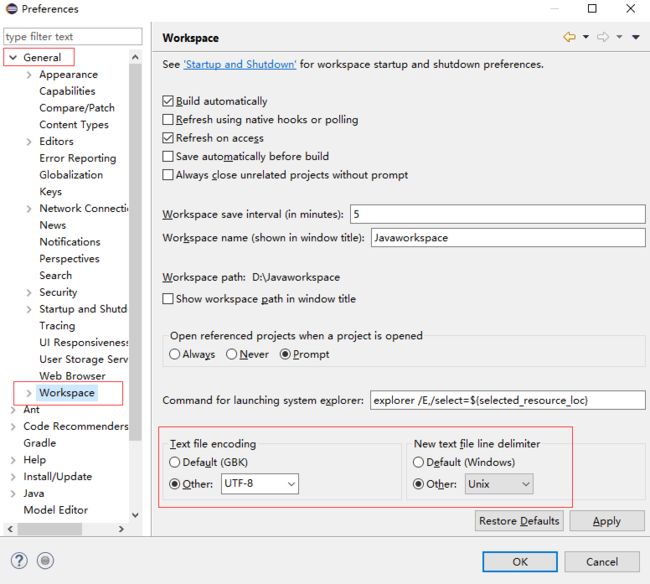Screen dimensions: 650x584
Task: Expand the Install/Update node arrow
Action: [x=13, y=477]
